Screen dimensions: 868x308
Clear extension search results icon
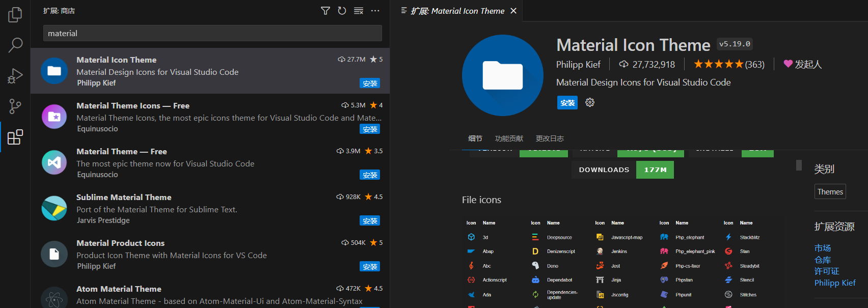(359, 11)
